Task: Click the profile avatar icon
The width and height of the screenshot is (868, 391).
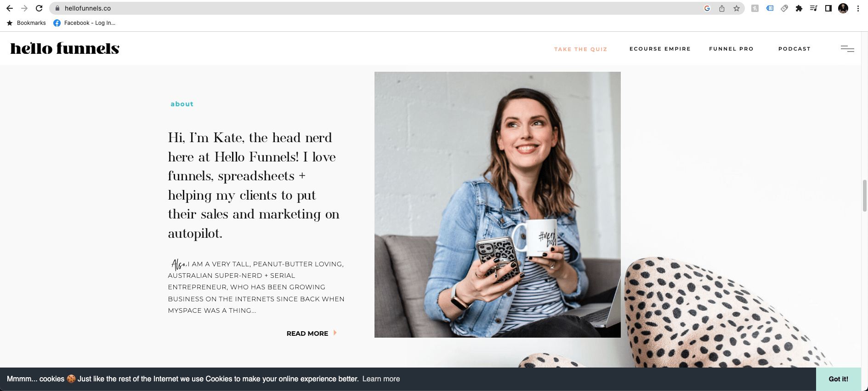Action: click(x=843, y=8)
